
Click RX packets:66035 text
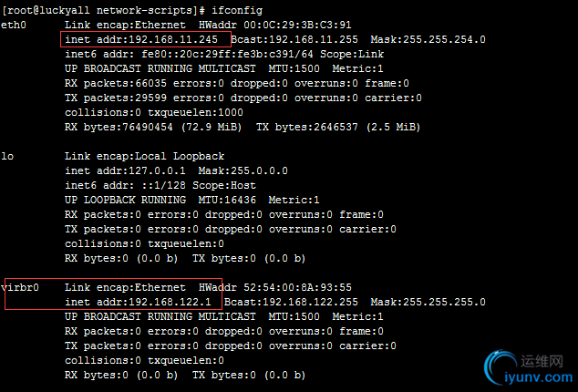coord(116,83)
